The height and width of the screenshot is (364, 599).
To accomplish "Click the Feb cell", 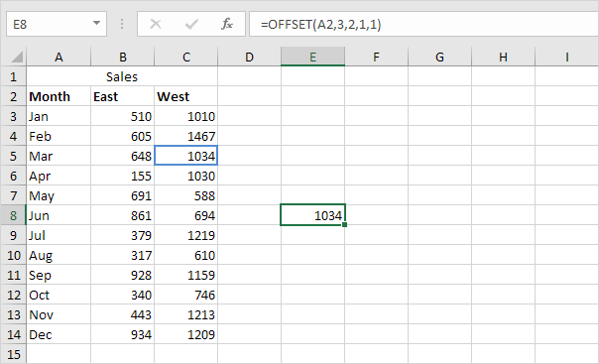I will [59, 136].
